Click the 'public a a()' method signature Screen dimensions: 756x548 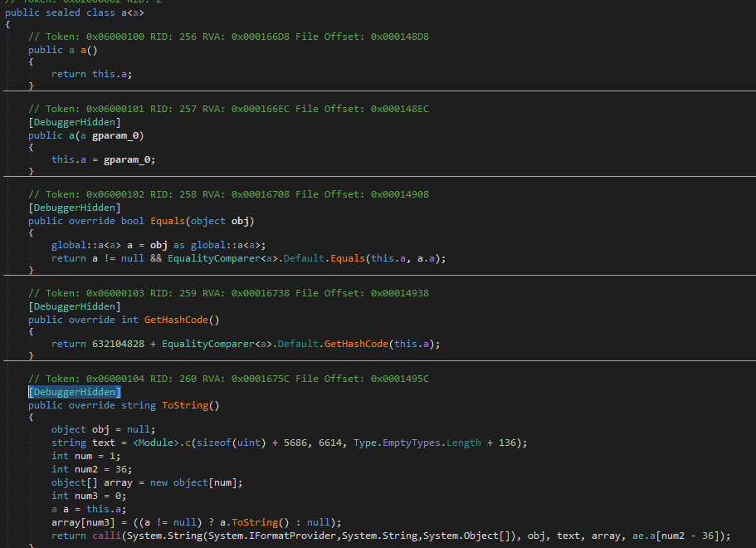pos(63,50)
